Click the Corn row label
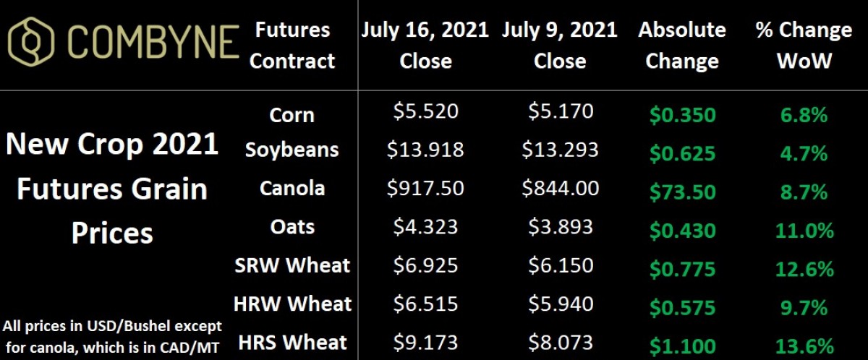This screenshot has width=868, height=360. 292,114
